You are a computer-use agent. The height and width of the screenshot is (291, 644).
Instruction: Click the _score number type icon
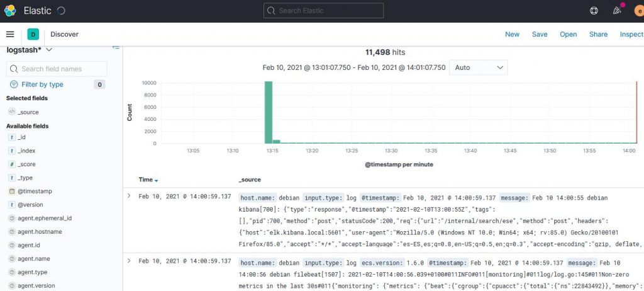pyautogui.click(x=12, y=164)
